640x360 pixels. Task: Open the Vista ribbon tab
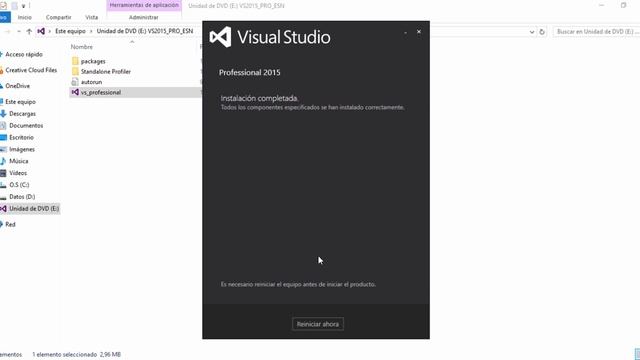[x=91, y=17]
